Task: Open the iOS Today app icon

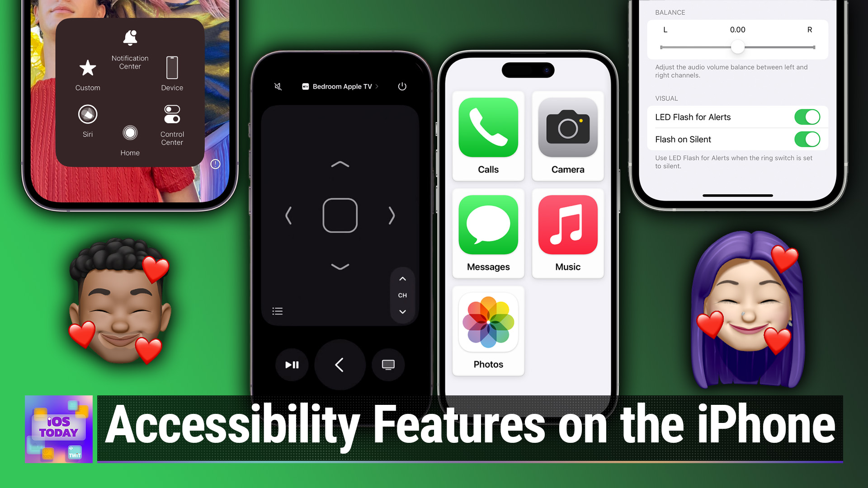Action: [59, 429]
